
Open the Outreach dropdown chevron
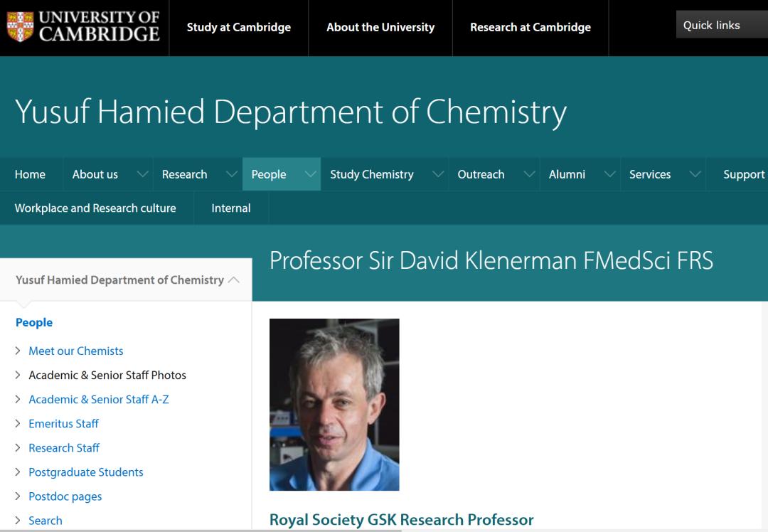point(529,174)
